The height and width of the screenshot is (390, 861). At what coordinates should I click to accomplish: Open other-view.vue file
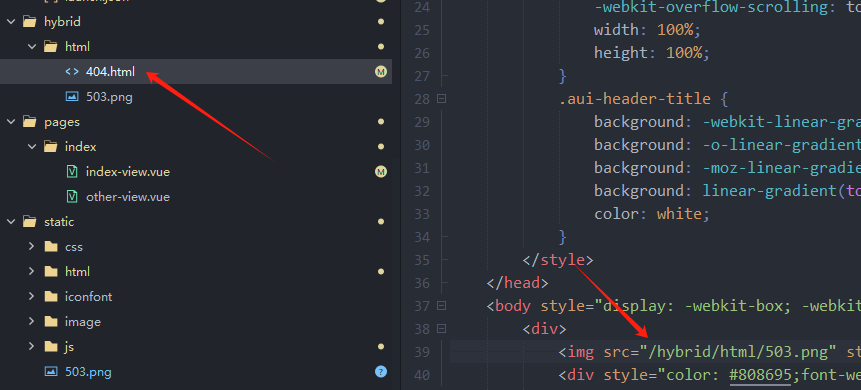(x=128, y=197)
